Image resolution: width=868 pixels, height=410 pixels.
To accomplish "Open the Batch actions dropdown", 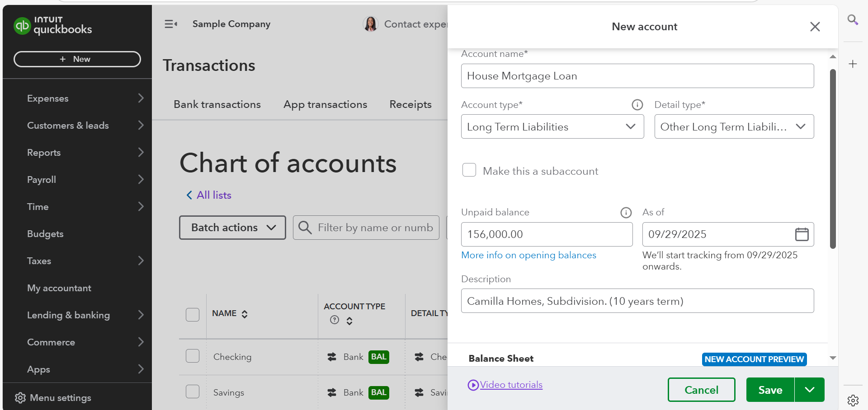I will point(232,228).
